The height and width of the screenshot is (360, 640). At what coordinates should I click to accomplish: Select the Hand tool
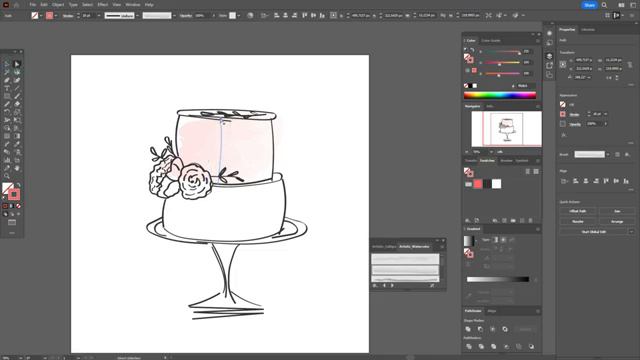pos(17,168)
